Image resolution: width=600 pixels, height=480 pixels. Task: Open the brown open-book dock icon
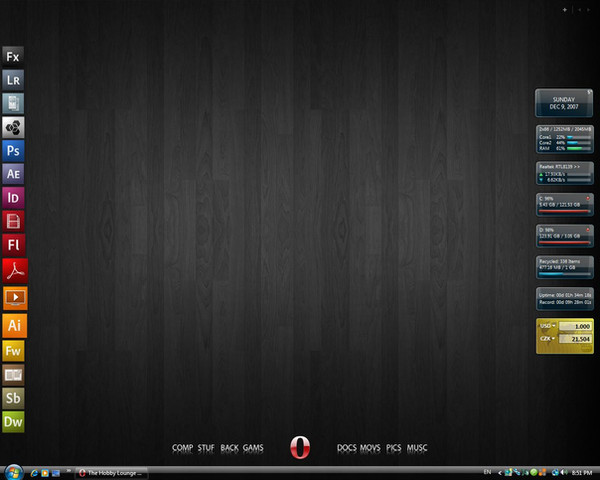click(x=13, y=374)
